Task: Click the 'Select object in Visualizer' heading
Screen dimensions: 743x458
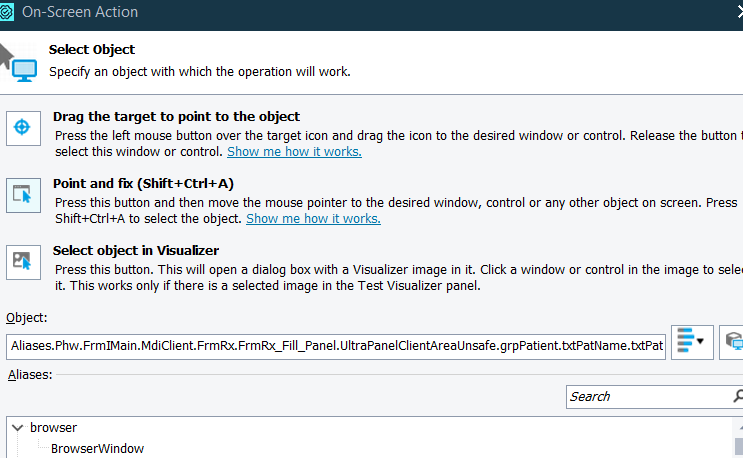Action: click(x=135, y=251)
